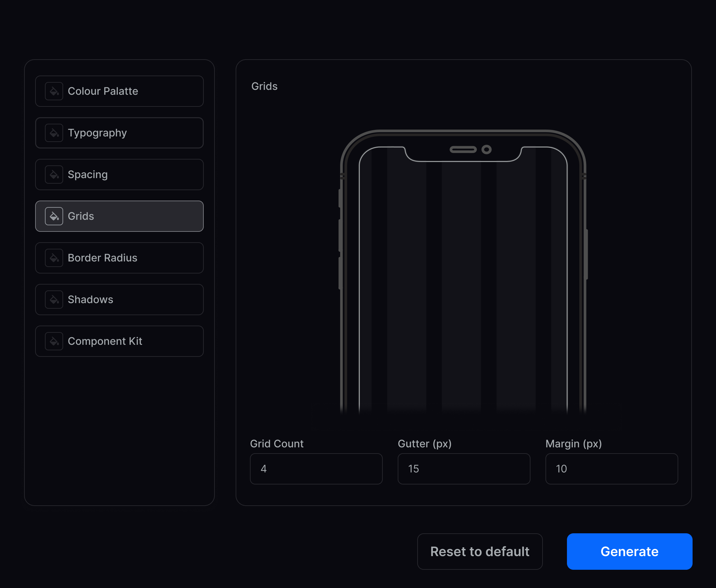This screenshot has height=588, width=716.
Task: Click the paint bucket icon beside Component Kit
Action: (x=54, y=341)
